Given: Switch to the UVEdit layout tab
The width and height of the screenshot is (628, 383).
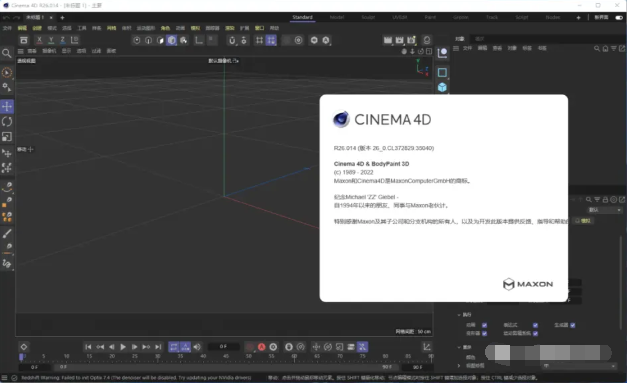Looking at the screenshot, I should coord(399,17).
